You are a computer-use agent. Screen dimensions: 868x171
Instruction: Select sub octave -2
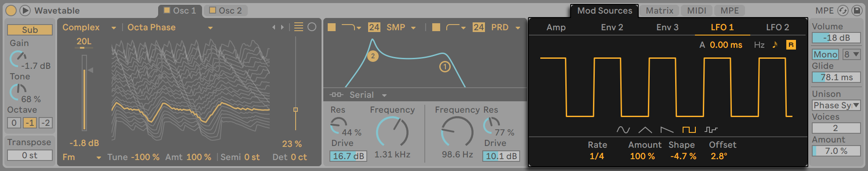point(46,123)
